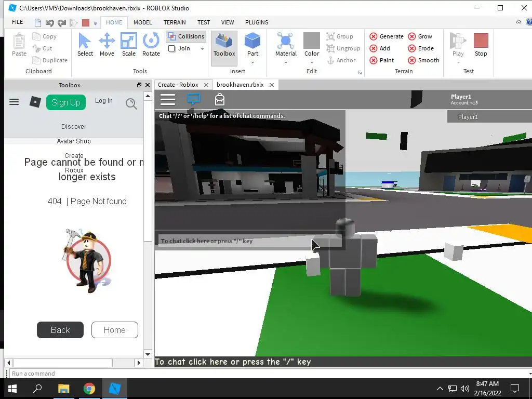Select the Smooth terrain tool

(x=423, y=60)
